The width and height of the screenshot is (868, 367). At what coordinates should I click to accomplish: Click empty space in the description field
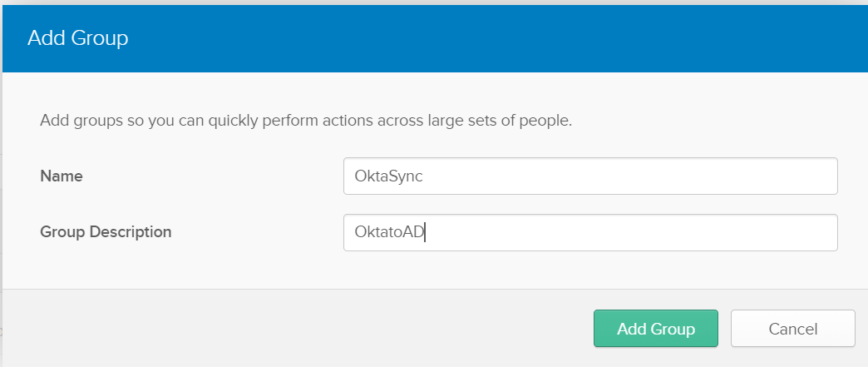pyautogui.click(x=665, y=232)
